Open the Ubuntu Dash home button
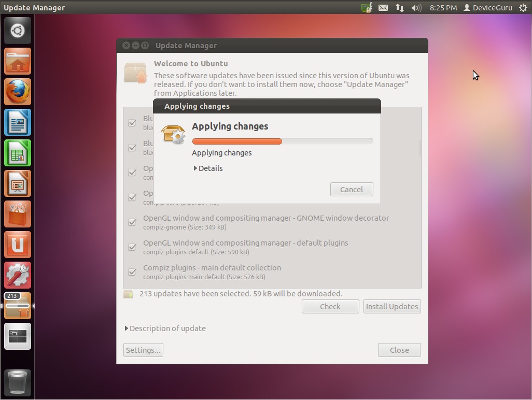This screenshot has height=400, width=532. [x=18, y=31]
